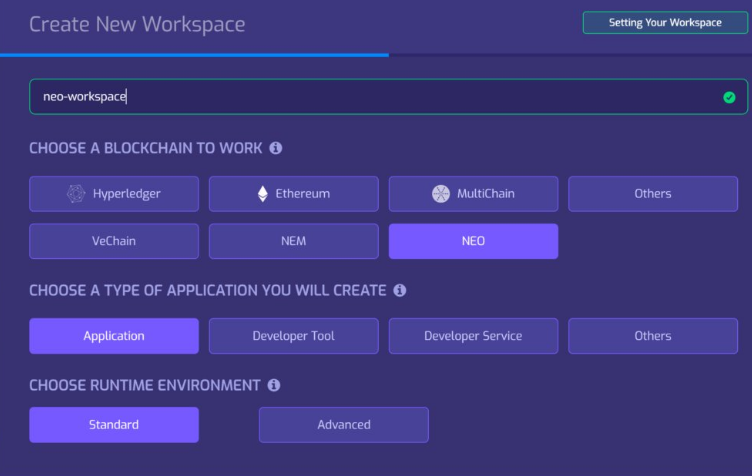Select the VeChain blockchain option
Screen dimensions: 752x476
pos(114,241)
